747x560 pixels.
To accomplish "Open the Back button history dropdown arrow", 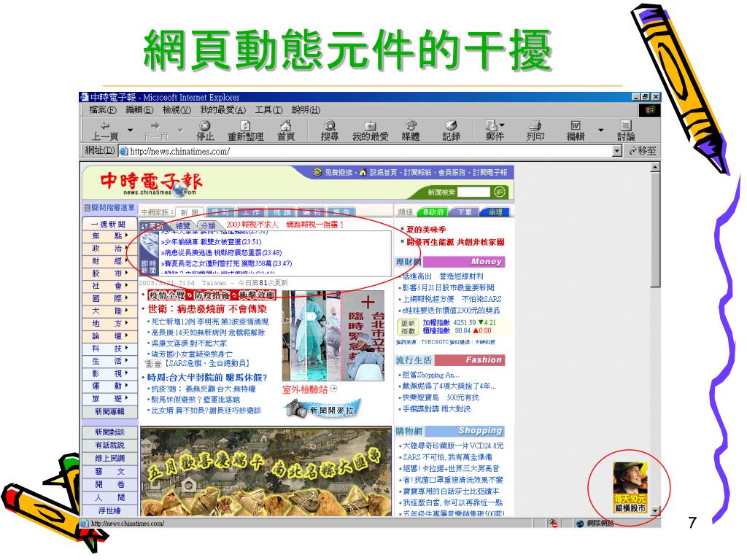I will (x=130, y=130).
